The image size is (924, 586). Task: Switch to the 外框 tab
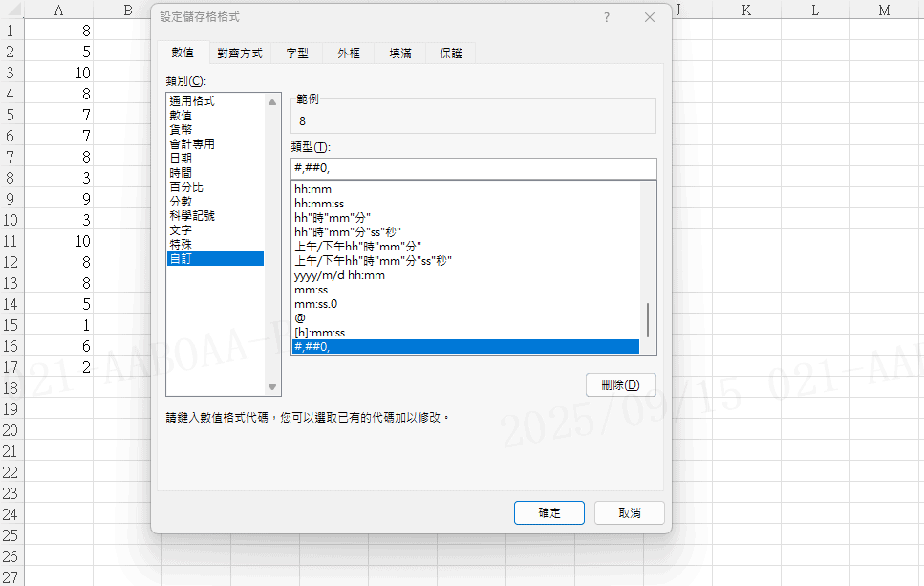349,54
